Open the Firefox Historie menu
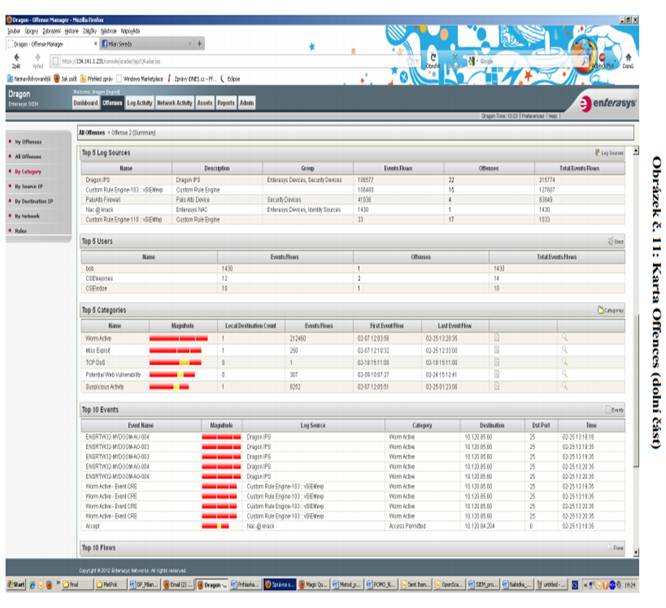This screenshot has height=608, width=666. click(x=71, y=31)
